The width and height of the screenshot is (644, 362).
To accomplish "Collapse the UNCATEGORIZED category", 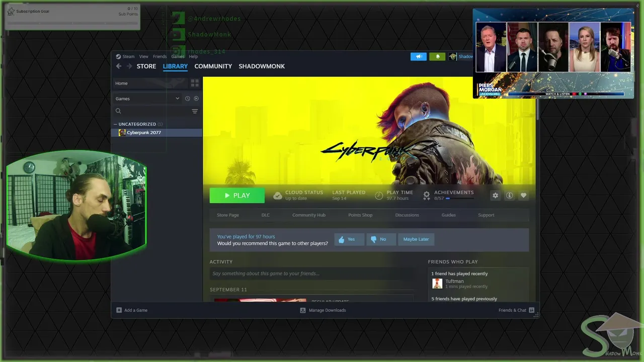I will 116,124.
